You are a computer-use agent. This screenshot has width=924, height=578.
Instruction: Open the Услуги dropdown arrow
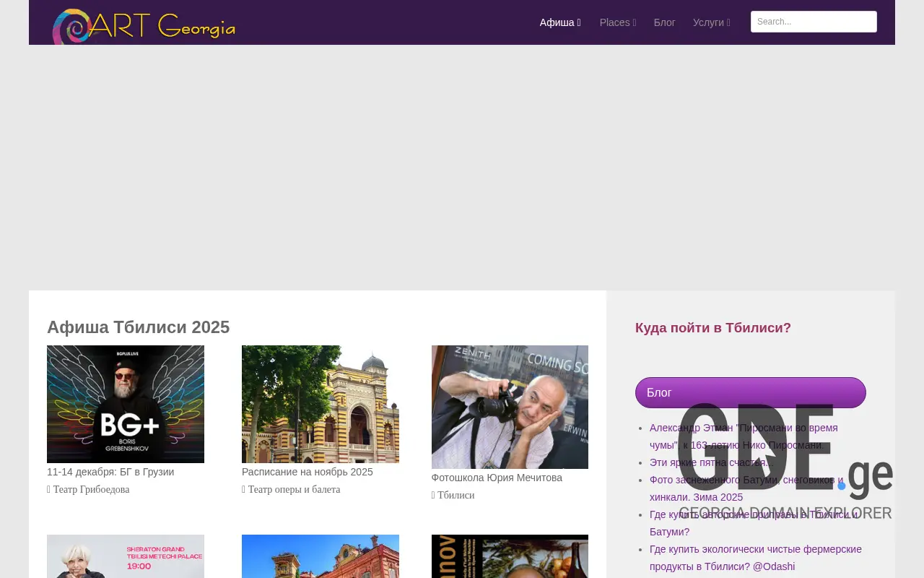coord(728,22)
